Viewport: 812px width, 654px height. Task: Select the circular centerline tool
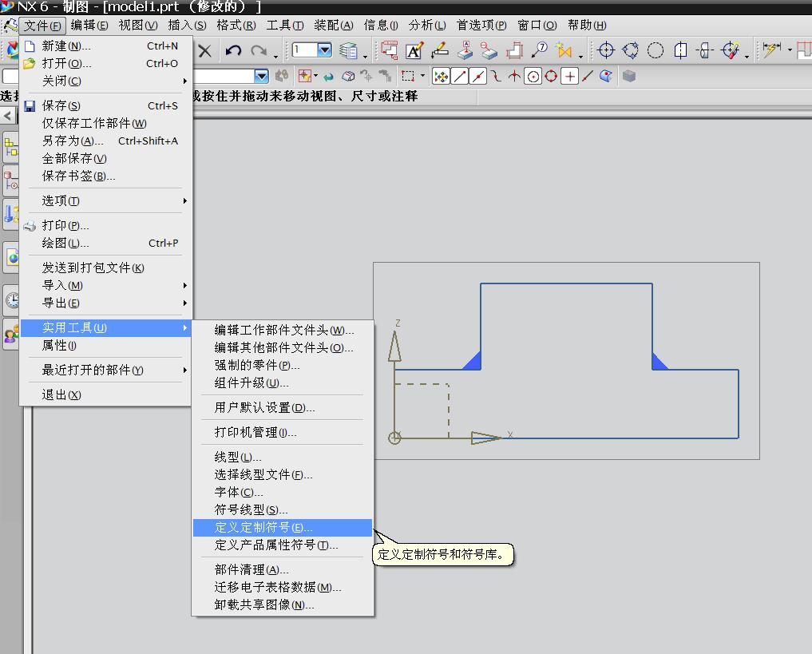click(656, 50)
